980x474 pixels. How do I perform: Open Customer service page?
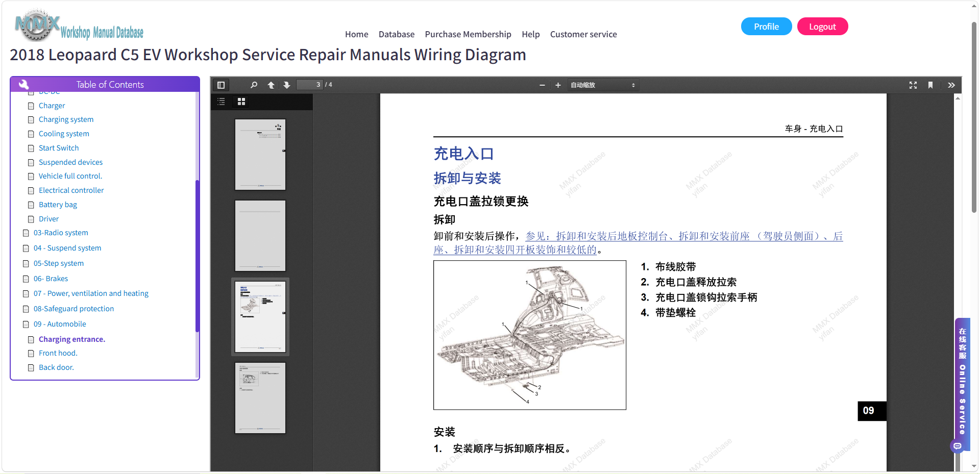tap(583, 34)
